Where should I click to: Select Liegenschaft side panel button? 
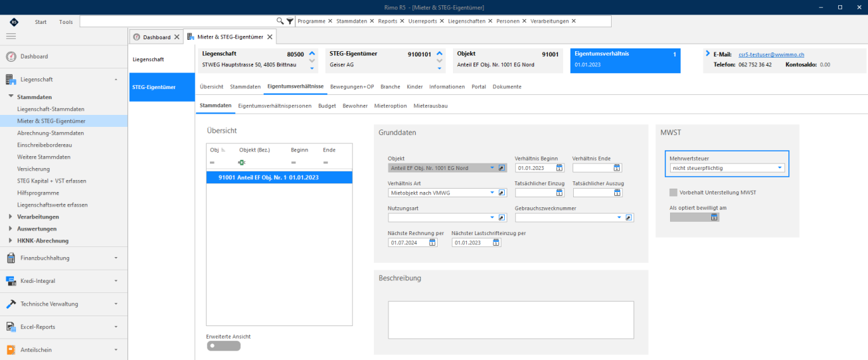click(163, 59)
